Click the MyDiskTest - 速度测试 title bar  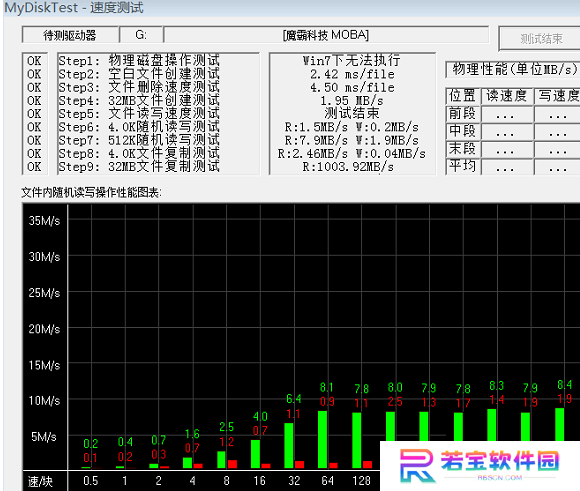[291, 8]
